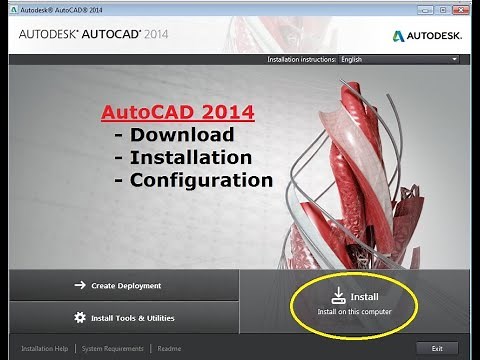
Task: Open Install Tools & Utilities
Action: [x=124, y=318]
